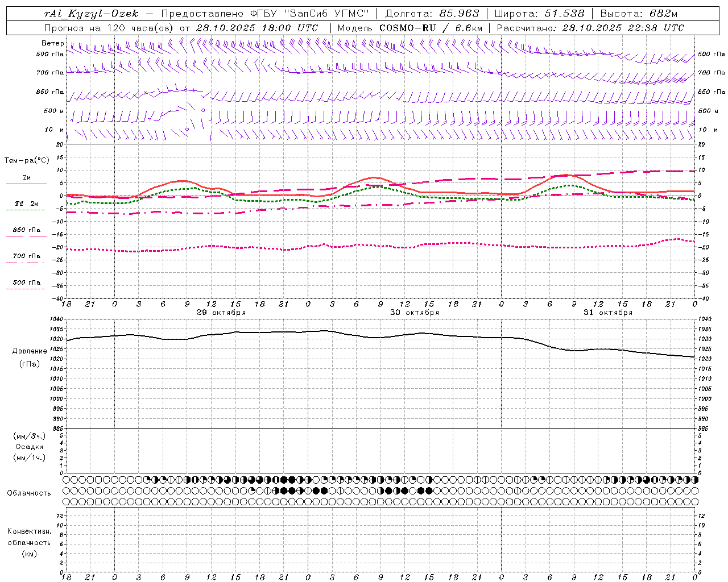
Task: Click the Тем-ра(°C) axis title
Action: point(27,161)
